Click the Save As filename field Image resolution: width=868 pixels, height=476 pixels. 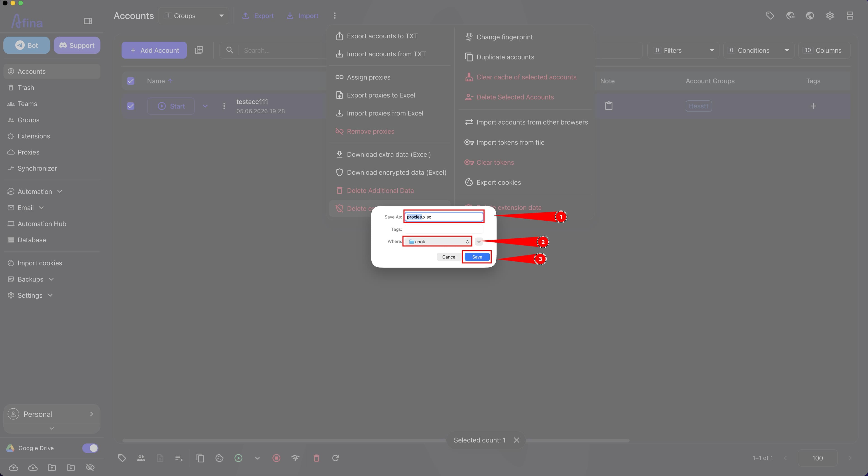pyautogui.click(x=444, y=217)
